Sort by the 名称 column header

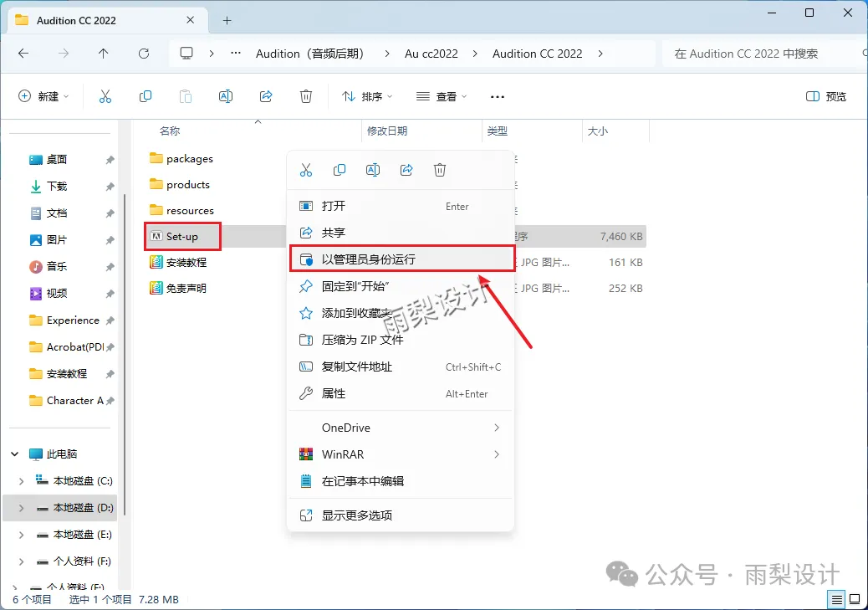click(x=170, y=131)
